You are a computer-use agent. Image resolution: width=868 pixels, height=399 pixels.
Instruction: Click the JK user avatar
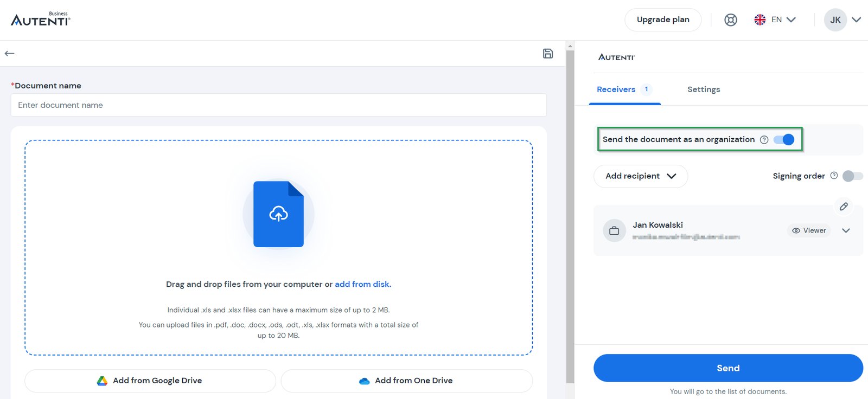[835, 20]
